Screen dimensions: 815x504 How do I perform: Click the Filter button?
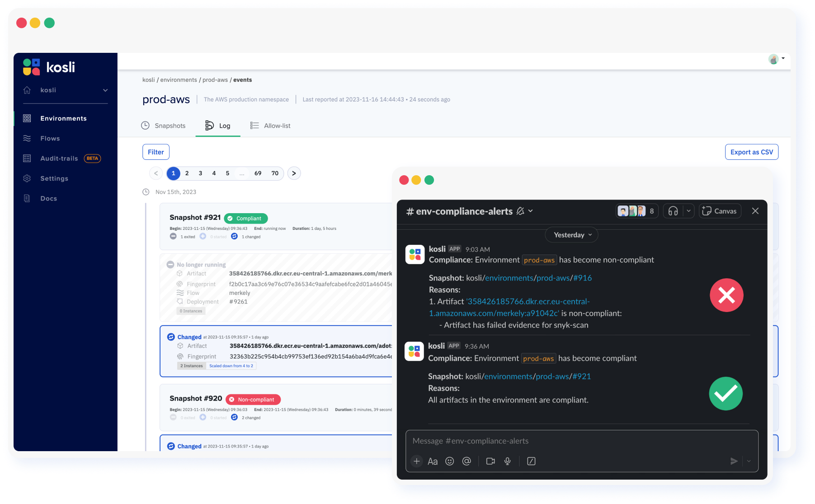156,152
